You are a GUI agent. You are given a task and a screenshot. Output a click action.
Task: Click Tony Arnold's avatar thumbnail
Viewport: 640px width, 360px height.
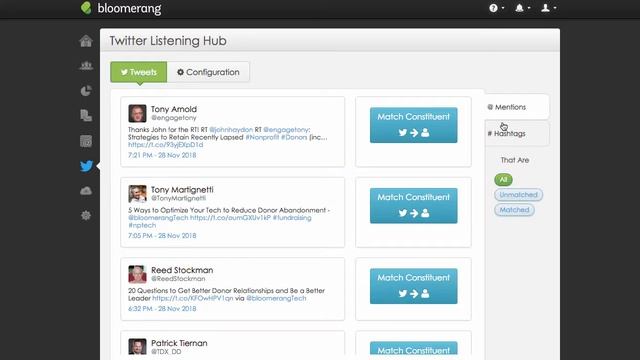point(137,113)
